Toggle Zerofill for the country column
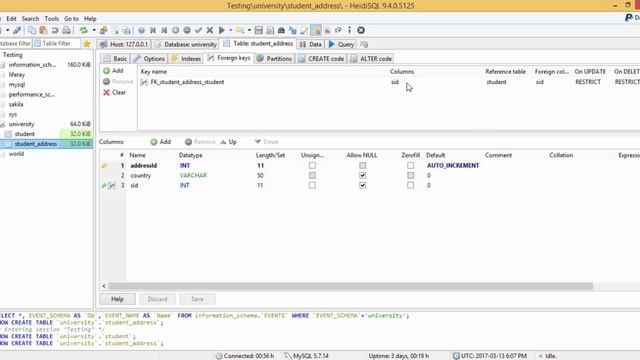 (x=411, y=175)
